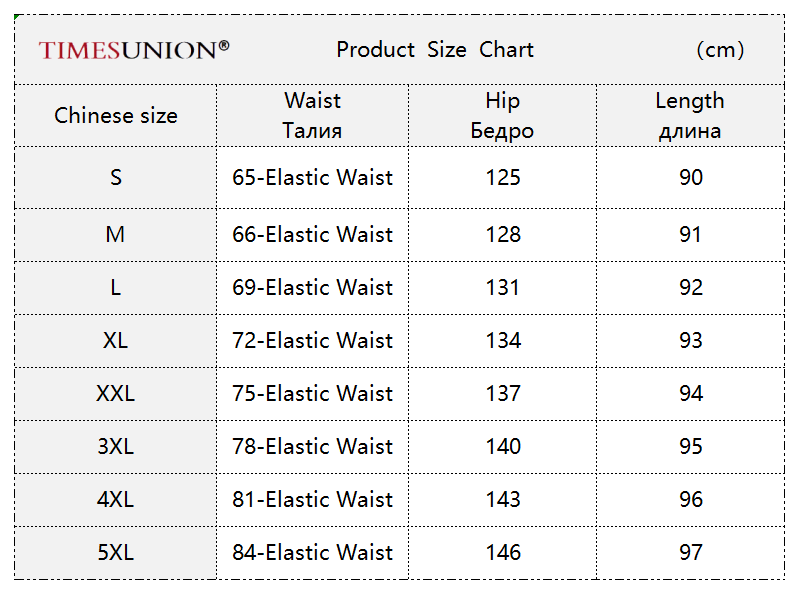Click the XXL size cell
802x590 pixels.
(116, 394)
